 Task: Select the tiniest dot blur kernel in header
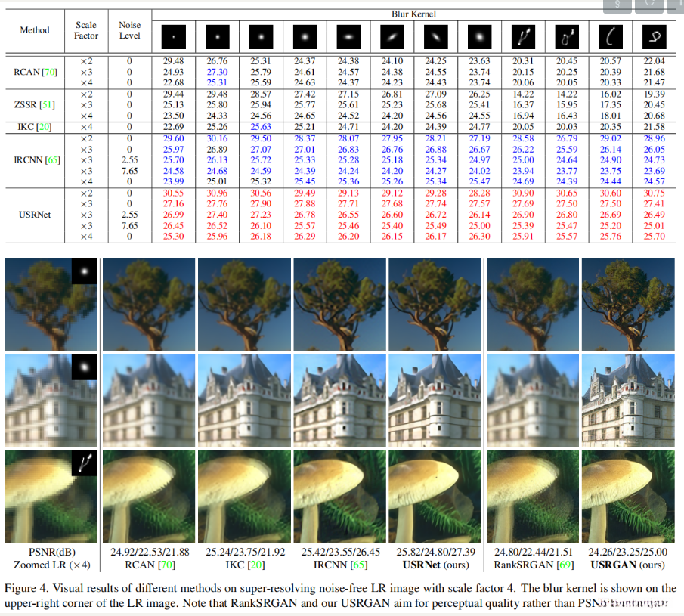click(x=174, y=36)
